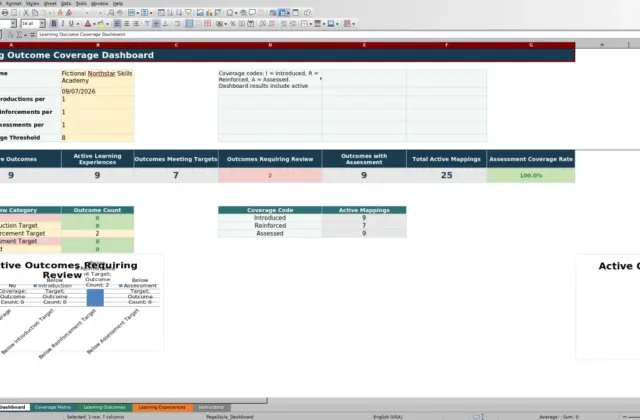Click the Sort Ascending icon
The height and width of the screenshot is (420, 640).
click(170, 13)
